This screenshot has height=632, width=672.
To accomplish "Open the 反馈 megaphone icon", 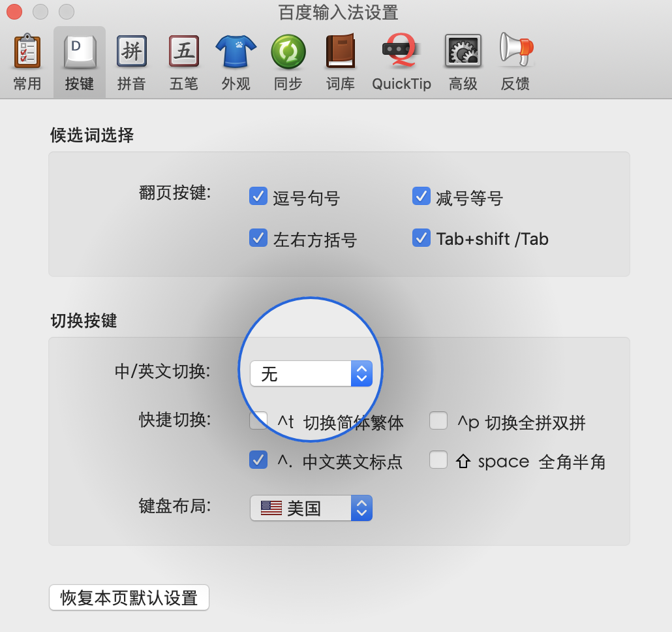I will pyautogui.click(x=516, y=50).
